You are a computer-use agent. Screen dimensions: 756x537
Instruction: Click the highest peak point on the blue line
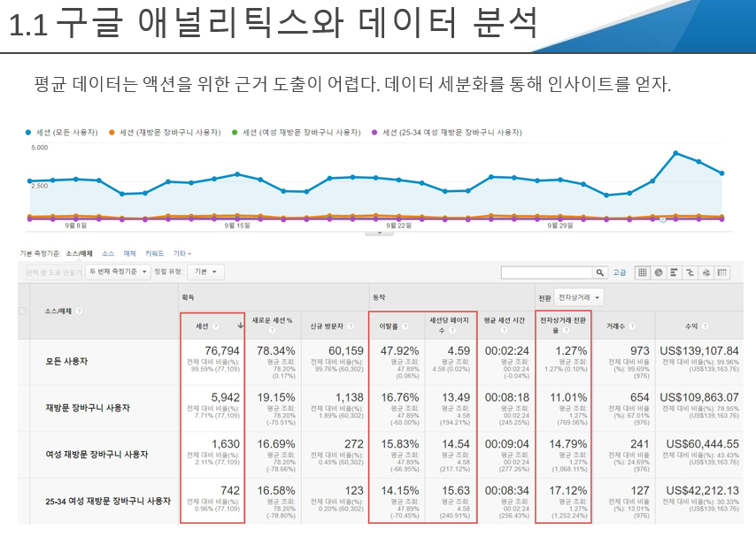[676, 153]
